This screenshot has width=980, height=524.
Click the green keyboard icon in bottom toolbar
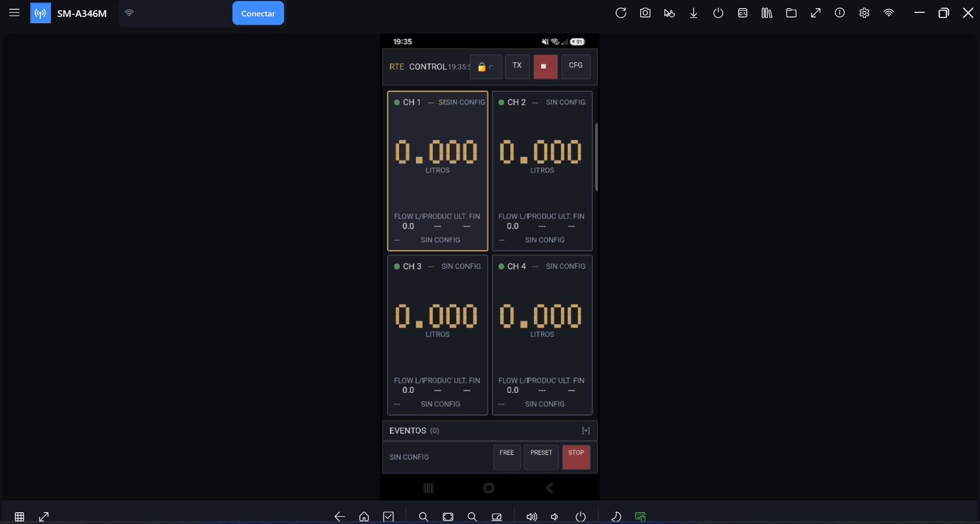[x=640, y=516]
